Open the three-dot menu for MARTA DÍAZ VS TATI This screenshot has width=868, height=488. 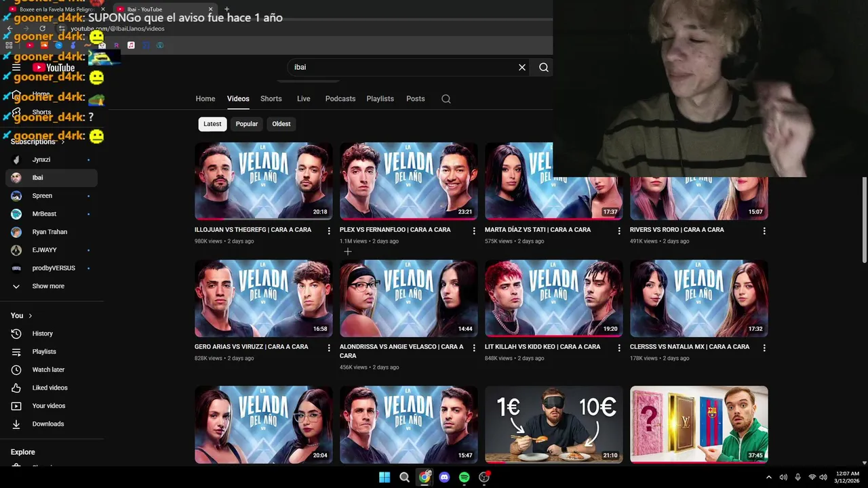(619, 231)
